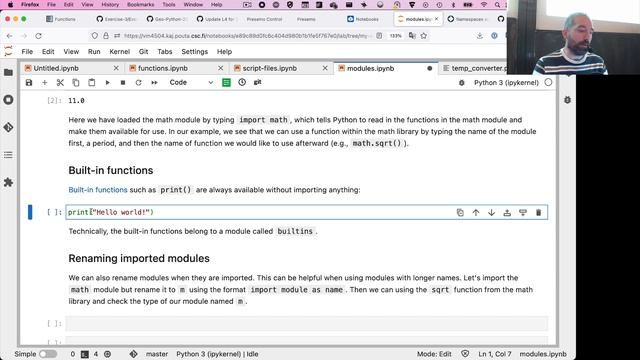640x360 pixels.
Task: Bookmark this page with the star icon
Action: click(x=424, y=36)
